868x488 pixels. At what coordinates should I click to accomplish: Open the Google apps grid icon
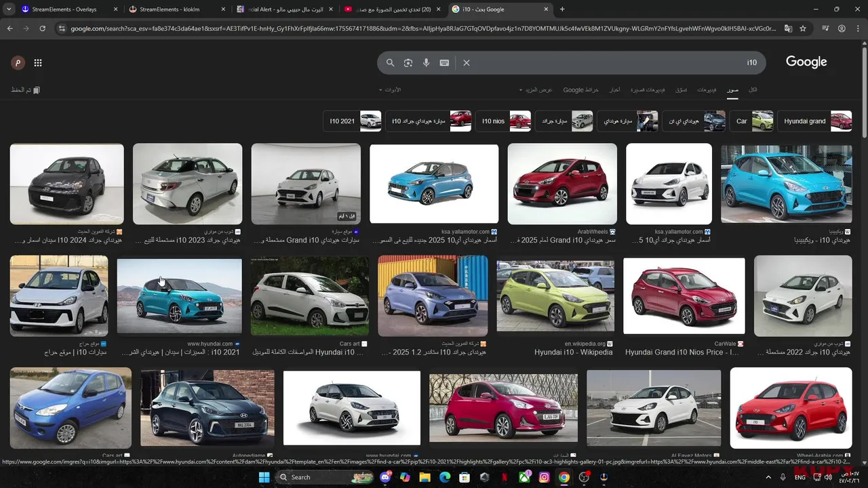coord(38,63)
